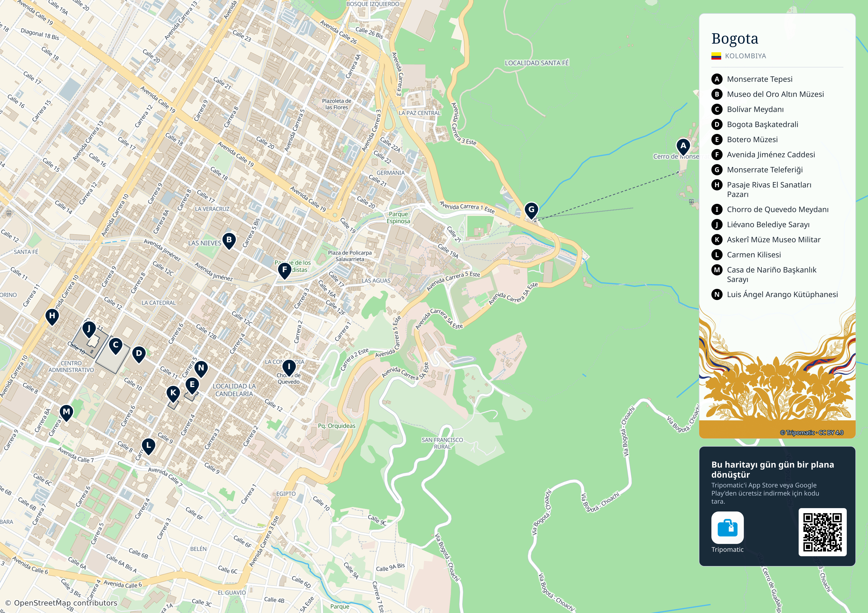Click the Colombia flag icon

[716, 56]
